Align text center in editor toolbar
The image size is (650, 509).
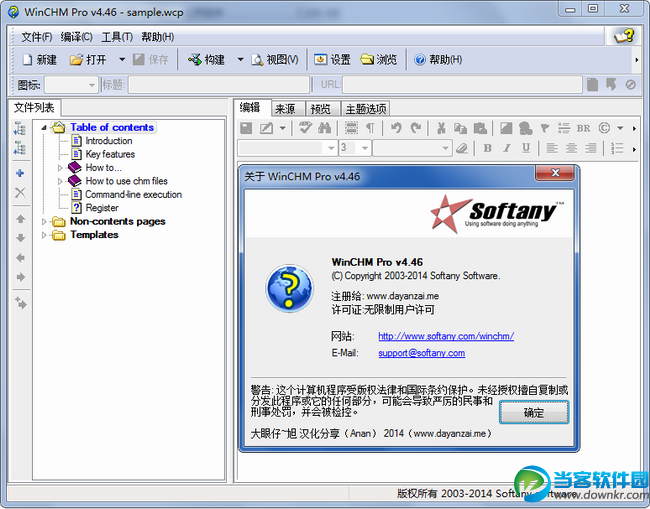point(571,148)
